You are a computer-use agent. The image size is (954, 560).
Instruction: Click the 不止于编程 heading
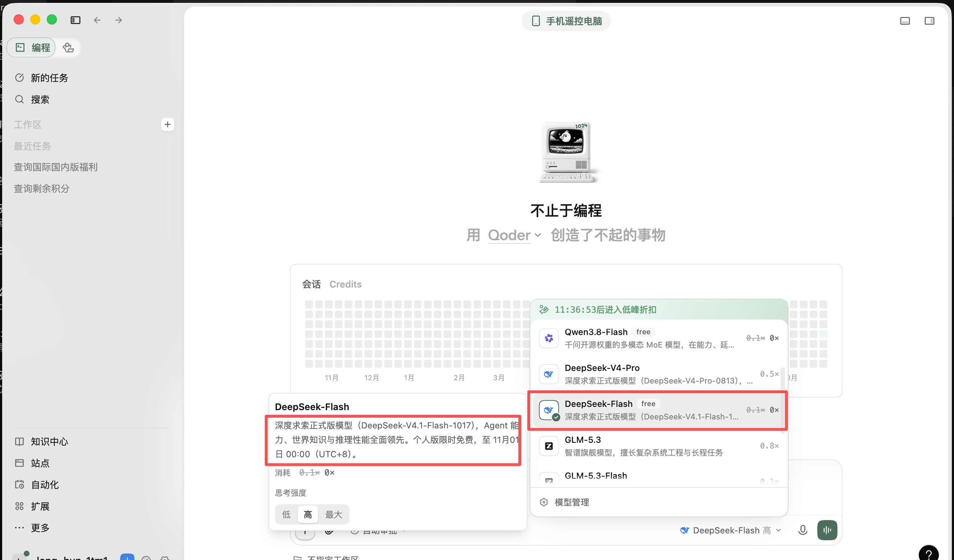tap(566, 211)
